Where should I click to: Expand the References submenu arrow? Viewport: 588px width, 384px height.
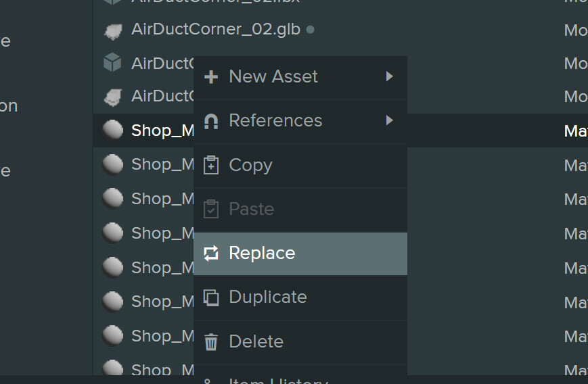(389, 120)
